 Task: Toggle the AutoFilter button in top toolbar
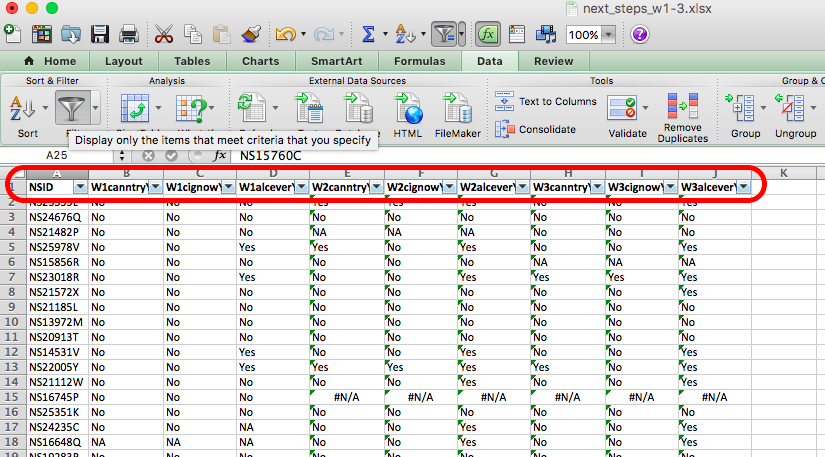pos(445,34)
